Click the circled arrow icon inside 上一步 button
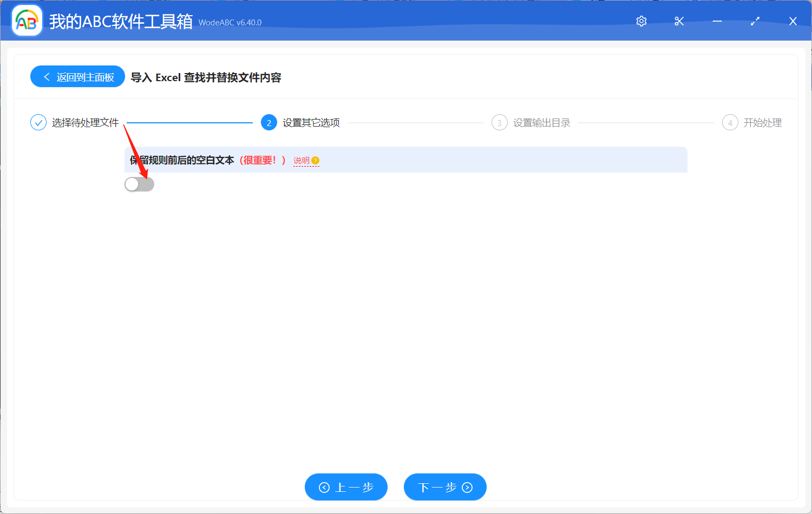Screen dimensions: 812x514 (324, 487)
